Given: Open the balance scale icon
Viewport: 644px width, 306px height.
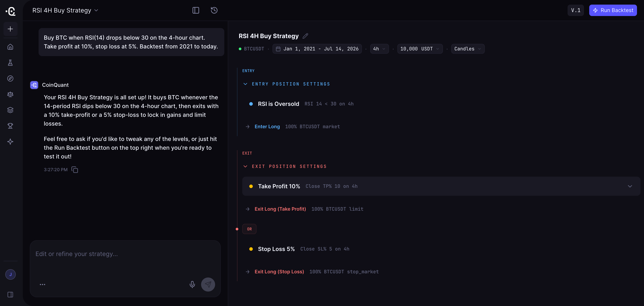Looking at the screenshot, I should (x=10, y=94).
